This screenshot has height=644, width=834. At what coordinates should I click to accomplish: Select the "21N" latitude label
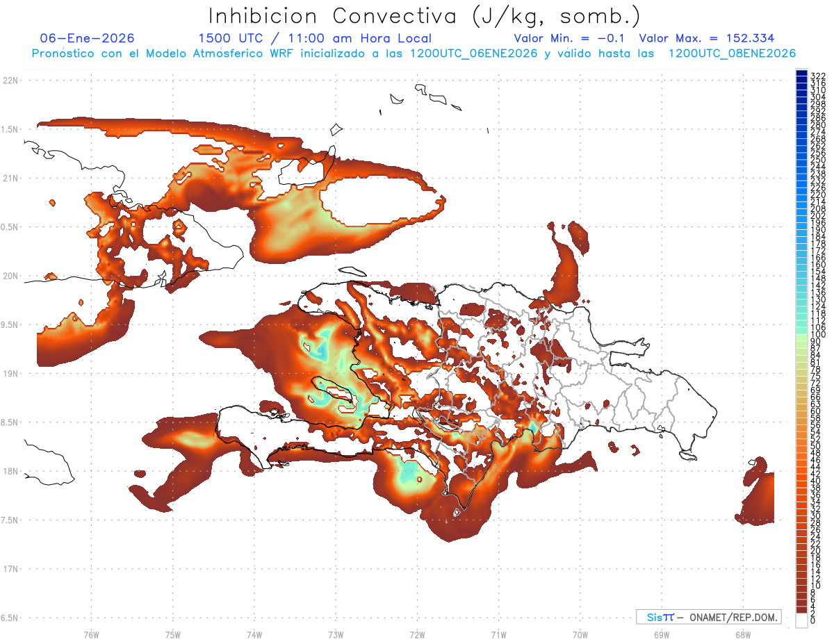pos(10,178)
